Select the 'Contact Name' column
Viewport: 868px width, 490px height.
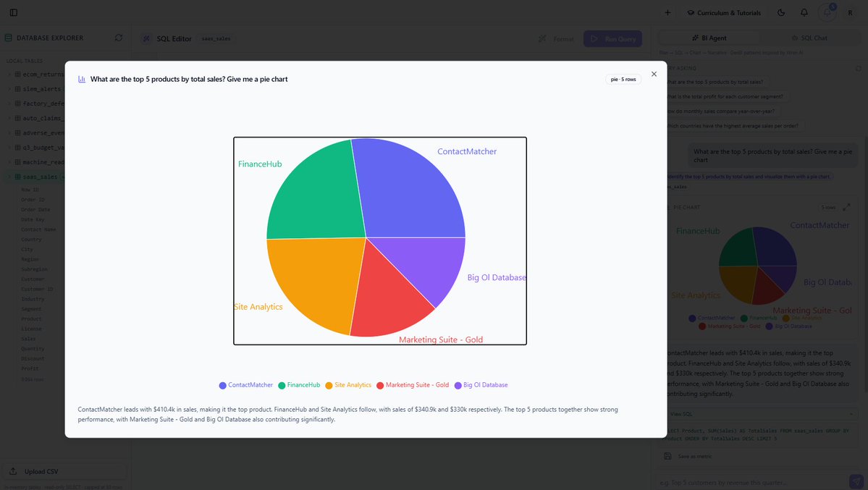(38, 229)
